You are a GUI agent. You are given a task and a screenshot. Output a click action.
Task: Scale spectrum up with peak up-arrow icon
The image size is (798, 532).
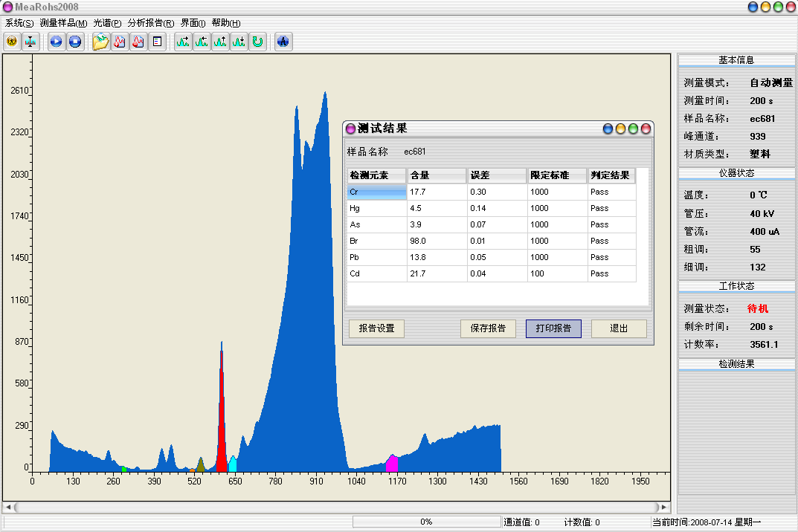(220, 42)
